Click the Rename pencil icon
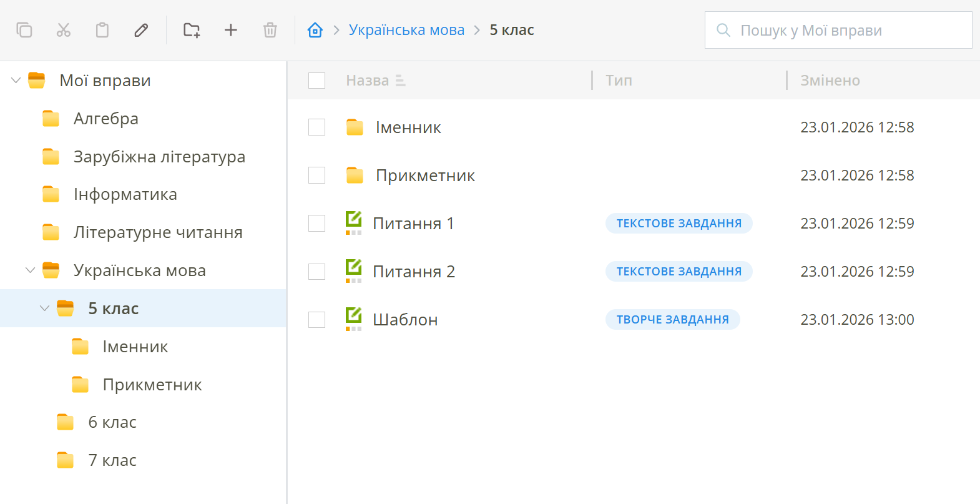 (x=141, y=30)
